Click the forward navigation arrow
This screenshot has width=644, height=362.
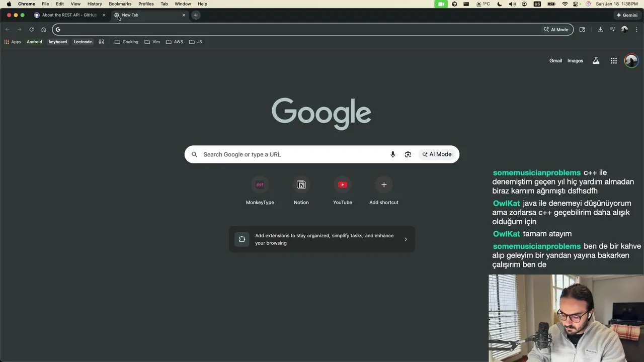pos(20,30)
